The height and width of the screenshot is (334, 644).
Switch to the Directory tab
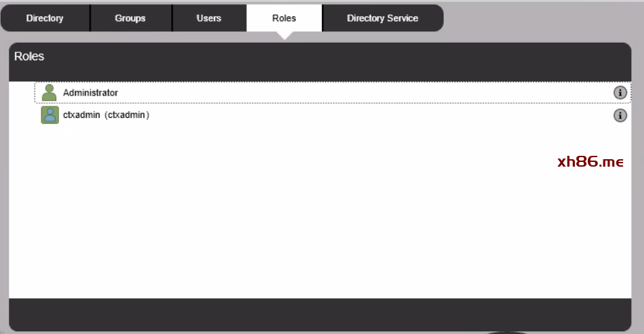(45, 18)
